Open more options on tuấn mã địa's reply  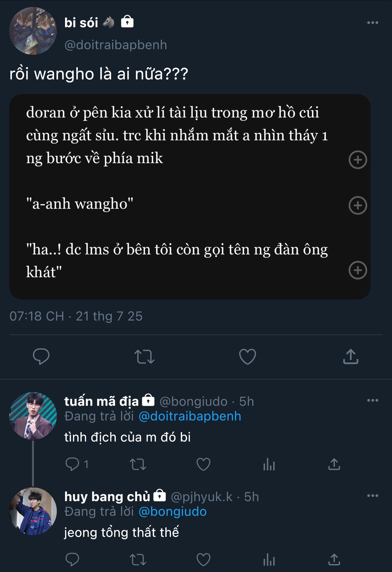point(372,400)
